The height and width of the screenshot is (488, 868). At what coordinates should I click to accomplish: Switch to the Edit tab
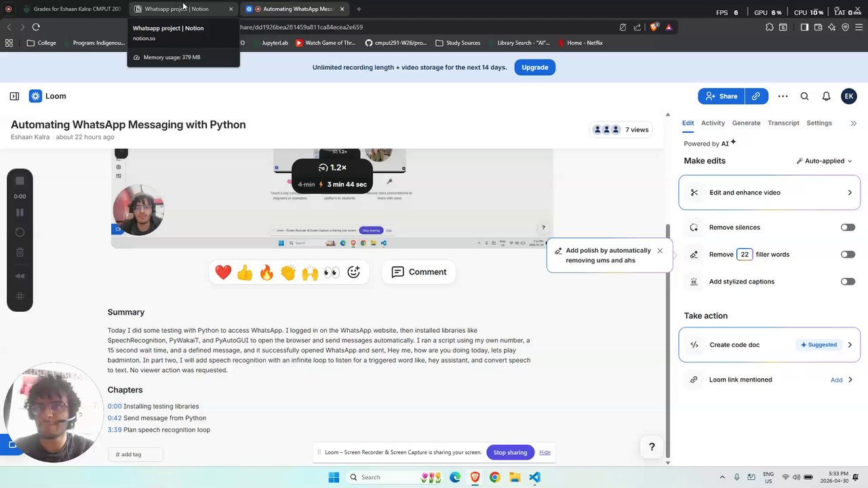pyautogui.click(x=688, y=123)
